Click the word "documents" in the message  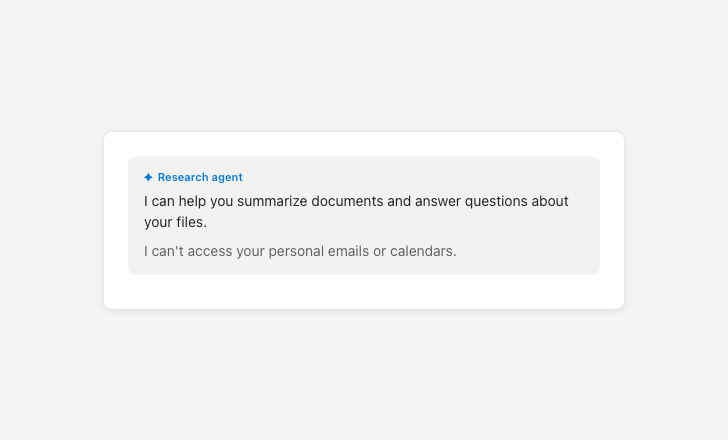pos(347,201)
